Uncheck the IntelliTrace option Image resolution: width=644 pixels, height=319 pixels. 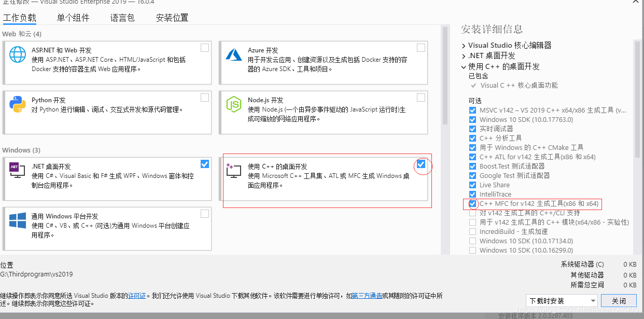pyautogui.click(x=472, y=194)
